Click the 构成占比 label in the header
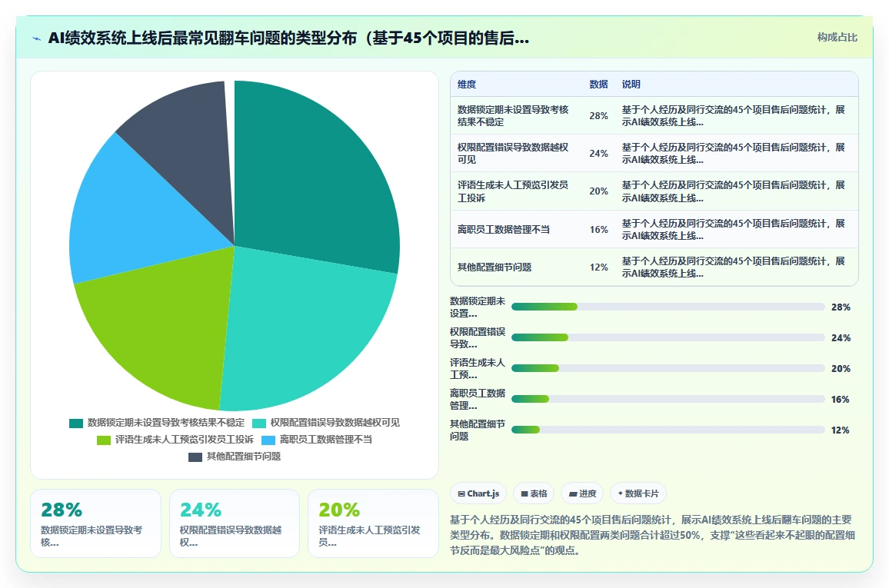This screenshot has width=889, height=588. click(837, 38)
